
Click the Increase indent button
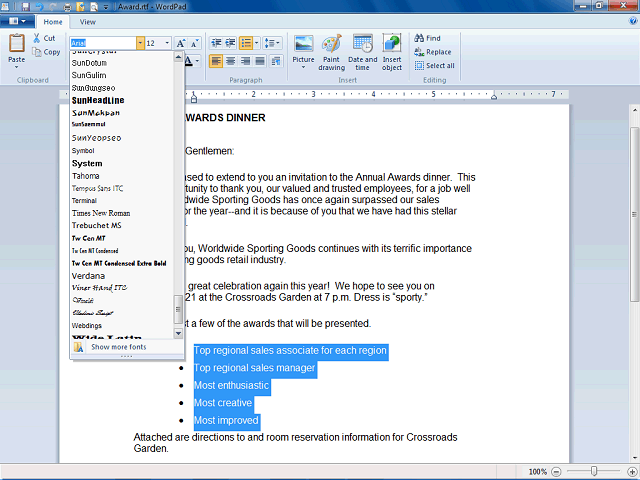click(231, 43)
